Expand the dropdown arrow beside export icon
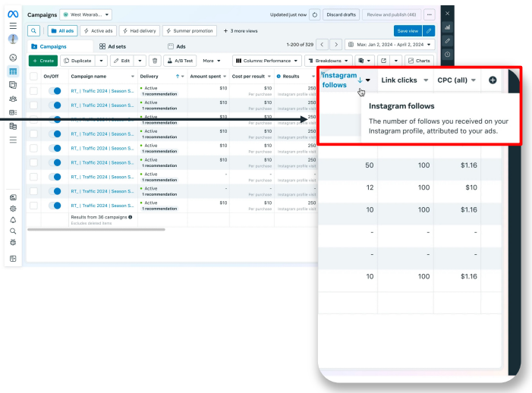Screen dimensions: 532x393 (396, 61)
